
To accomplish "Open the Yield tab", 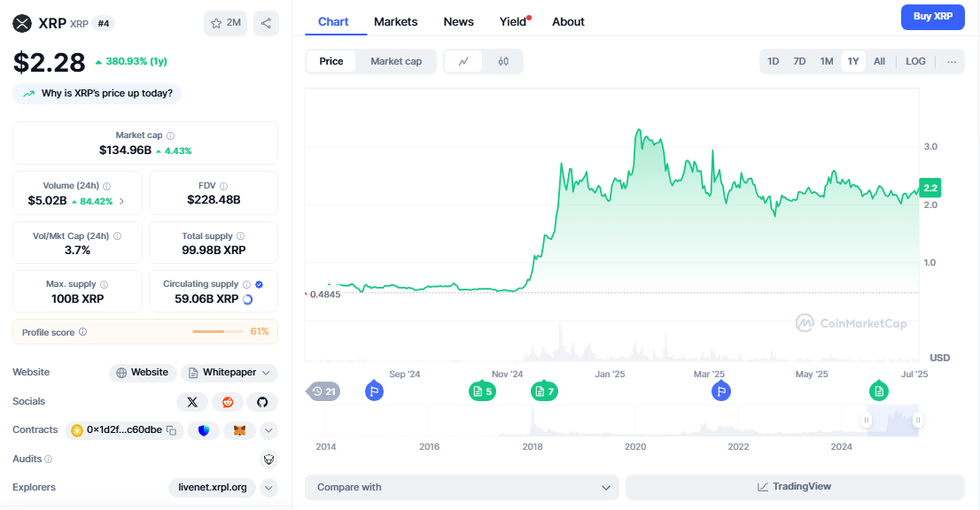I will pyautogui.click(x=515, y=22).
